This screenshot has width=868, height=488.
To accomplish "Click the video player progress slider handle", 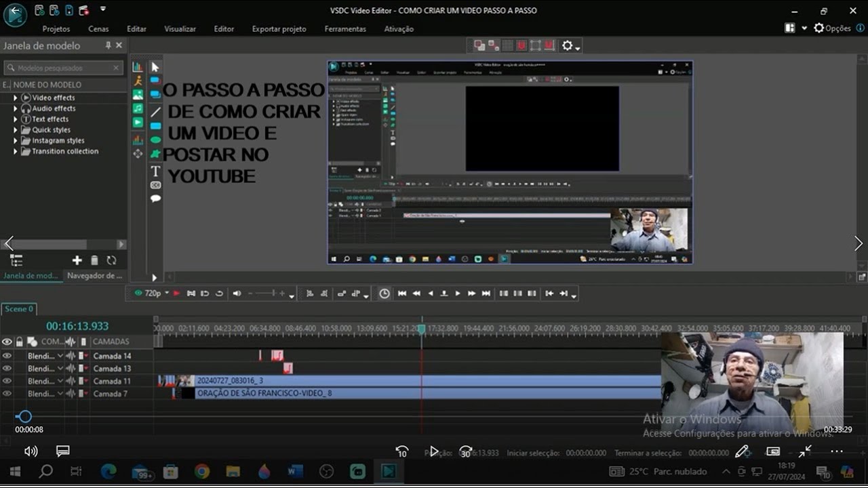I will pos(24,417).
